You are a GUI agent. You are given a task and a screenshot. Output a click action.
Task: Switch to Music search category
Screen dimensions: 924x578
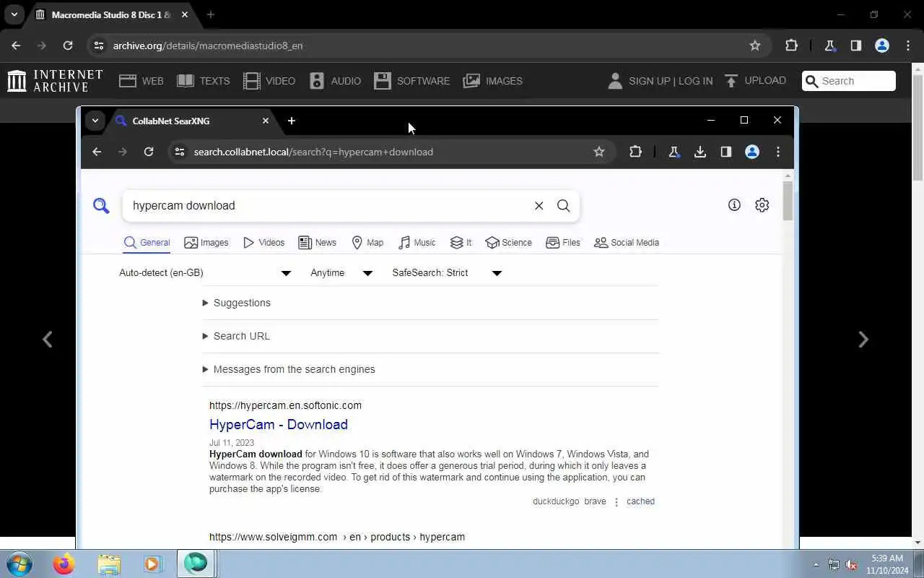click(417, 243)
